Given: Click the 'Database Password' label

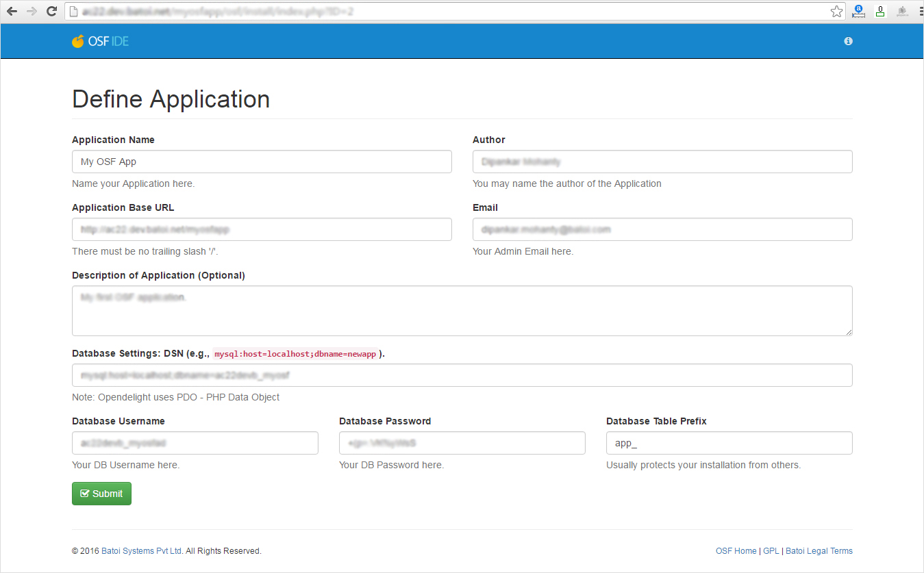Looking at the screenshot, I should coord(385,421).
